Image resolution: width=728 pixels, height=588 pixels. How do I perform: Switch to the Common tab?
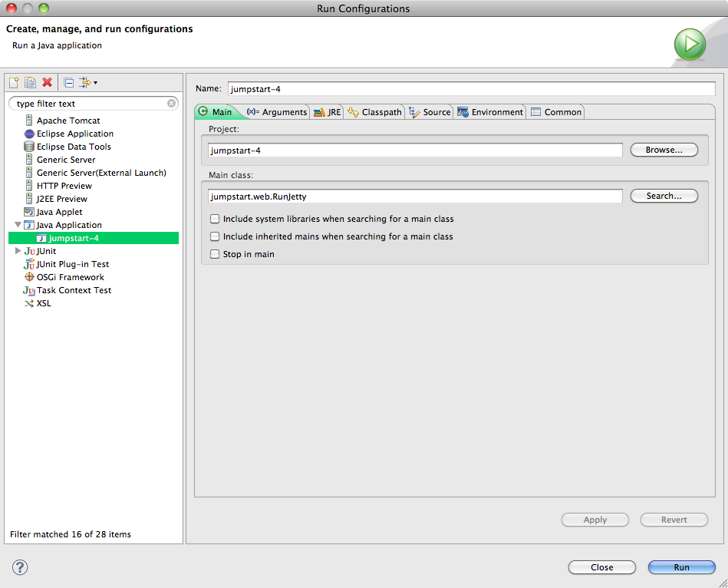tap(556, 112)
